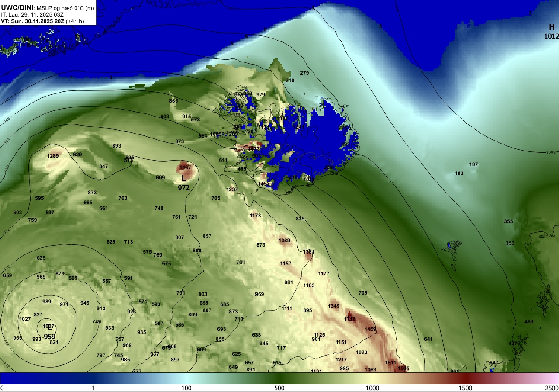Click the height value 611 west of Iceland
Viewport: 559px width, 392px height.
pyautogui.click(x=223, y=160)
